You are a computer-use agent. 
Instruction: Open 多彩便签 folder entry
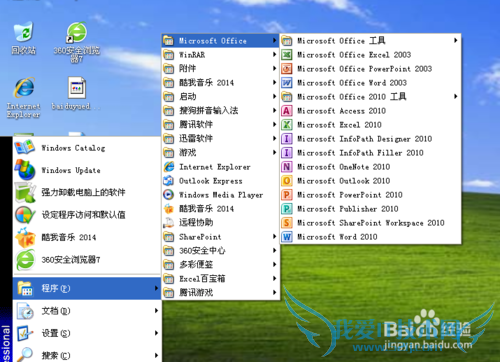[220, 265]
